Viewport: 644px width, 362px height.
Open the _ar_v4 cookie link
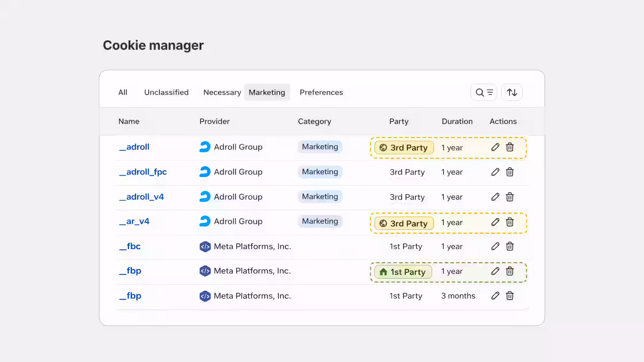[x=134, y=221]
